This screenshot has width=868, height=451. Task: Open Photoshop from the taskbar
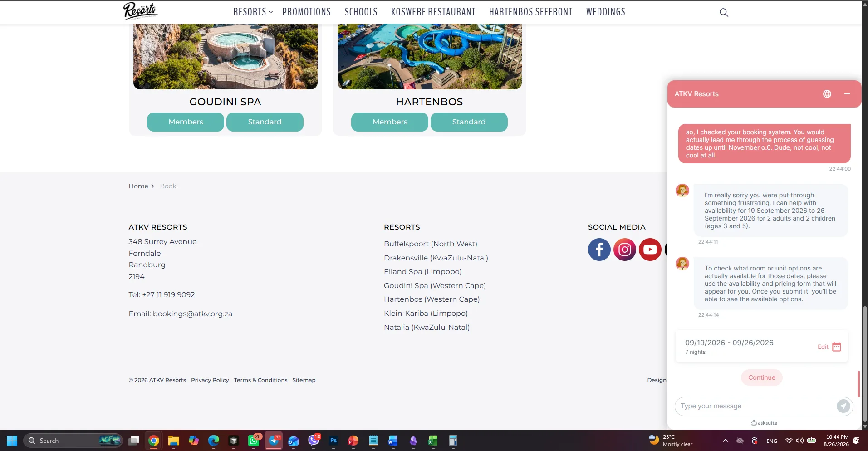(x=333, y=441)
